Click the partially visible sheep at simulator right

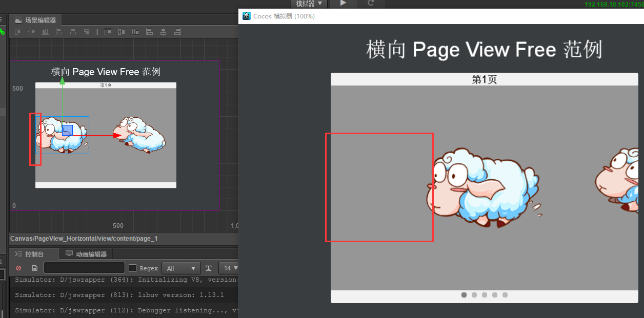(617, 180)
